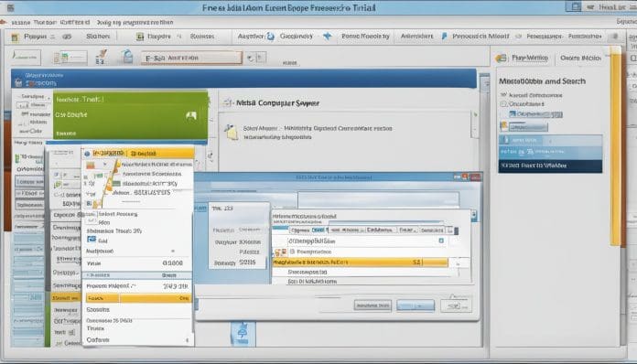
Task: Select the orange highlighted row in dialog list
Action: pyautogui.click(x=360, y=262)
